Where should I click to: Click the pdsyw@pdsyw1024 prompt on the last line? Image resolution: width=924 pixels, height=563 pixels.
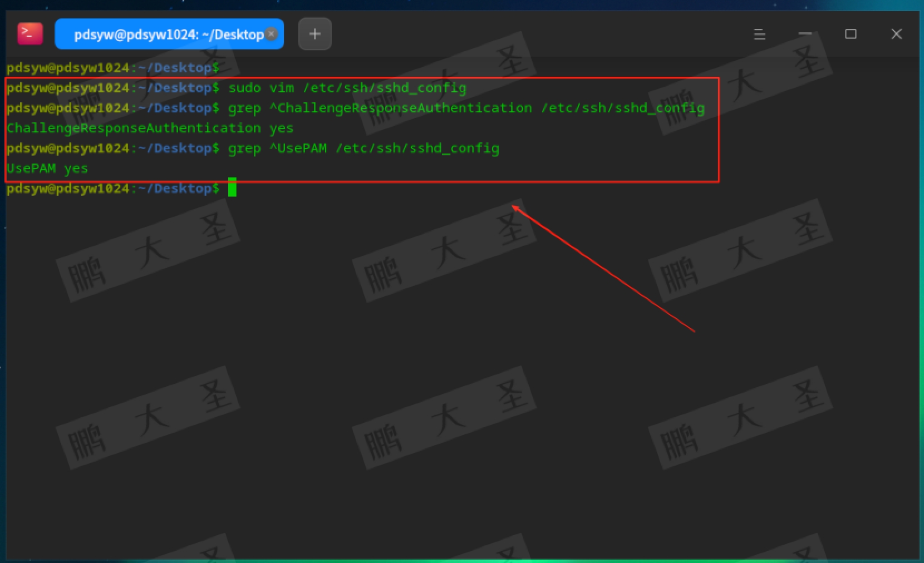67,188
